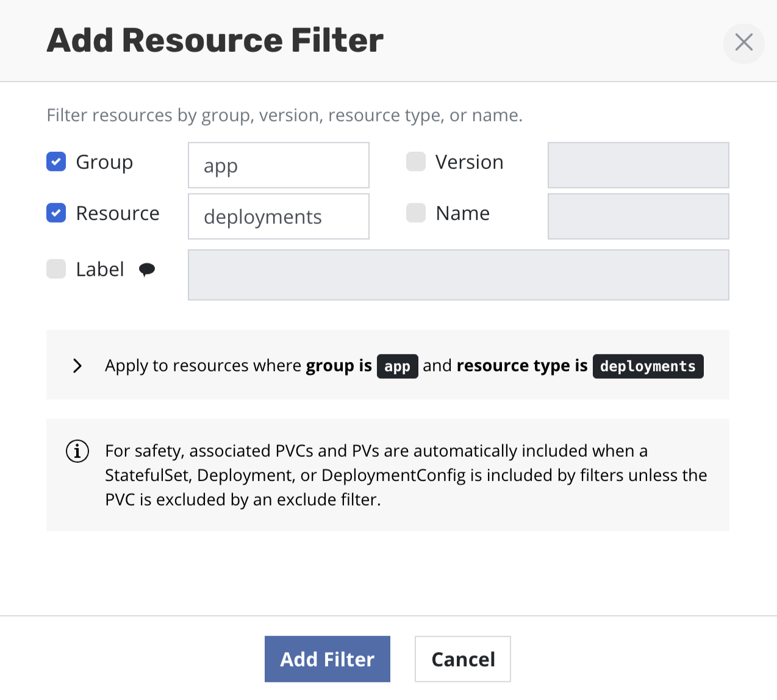Click the disabled Name input field
Image resolution: width=777 pixels, height=700 pixels.
pos(638,216)
